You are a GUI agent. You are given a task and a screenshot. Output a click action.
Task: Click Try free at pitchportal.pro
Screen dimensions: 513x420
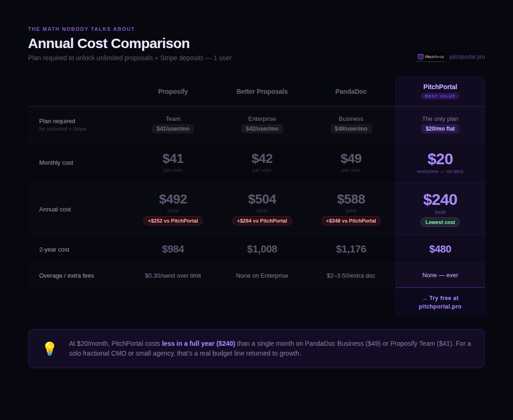[x=440, y=302]
